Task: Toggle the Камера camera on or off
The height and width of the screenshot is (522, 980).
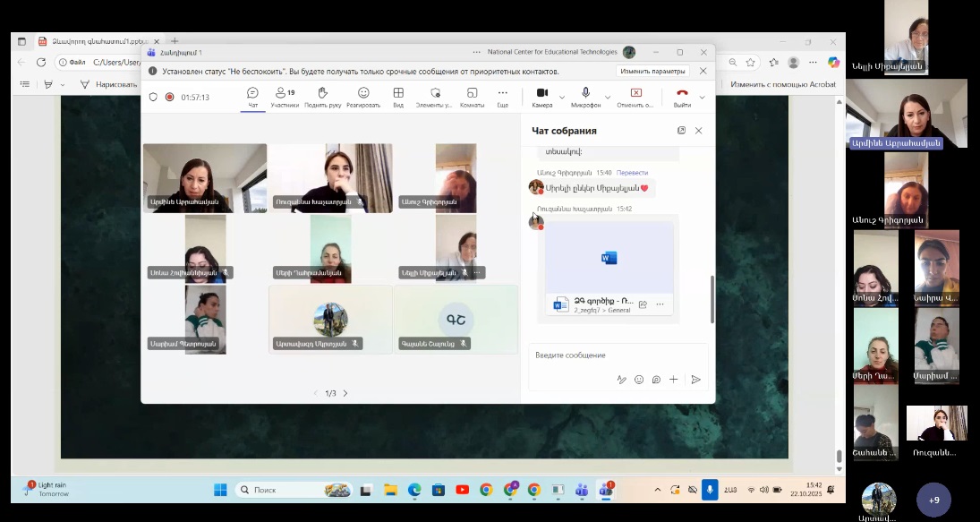Action: point(541,97)
